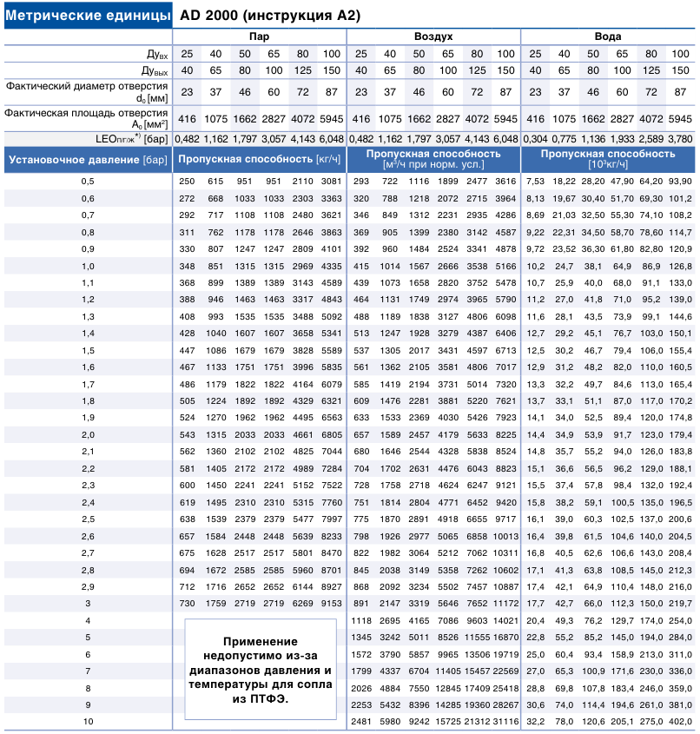Click air value "31116" in the 10 bar row
This screenshot has height=734, width=700.
pyautogui.click(x=505, y=721)
